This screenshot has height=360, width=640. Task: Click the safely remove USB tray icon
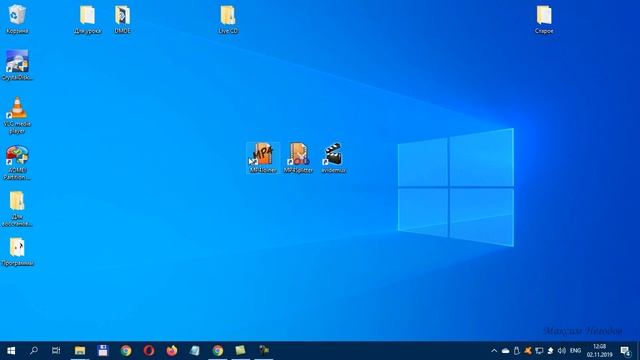click(x=517, y=351)
